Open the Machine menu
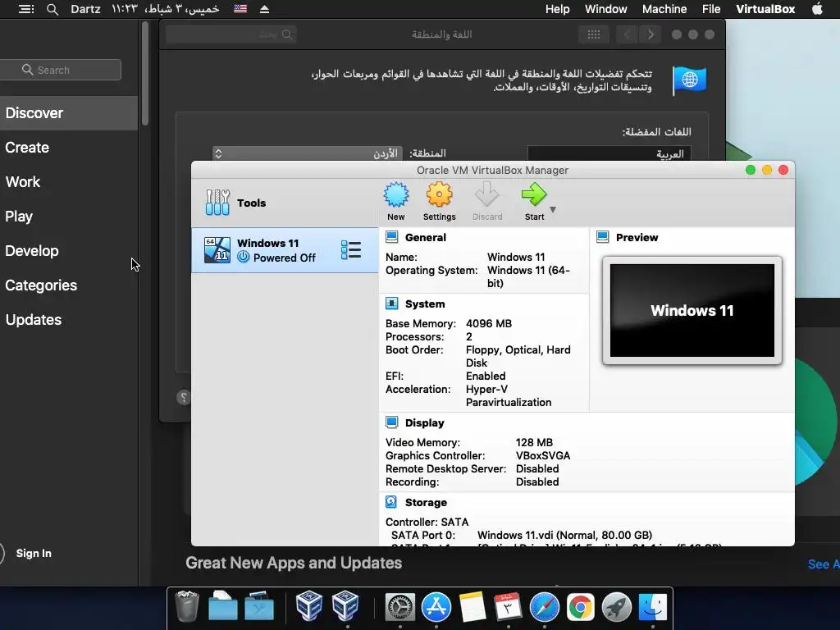The height and width of the screenshot is (630, 840). pyautogui.click(x=664, y=9)
